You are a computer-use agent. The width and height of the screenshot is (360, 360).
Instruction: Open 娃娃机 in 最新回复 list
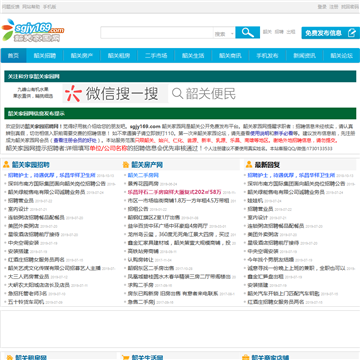pyautogui.click(x=255, y=201)
